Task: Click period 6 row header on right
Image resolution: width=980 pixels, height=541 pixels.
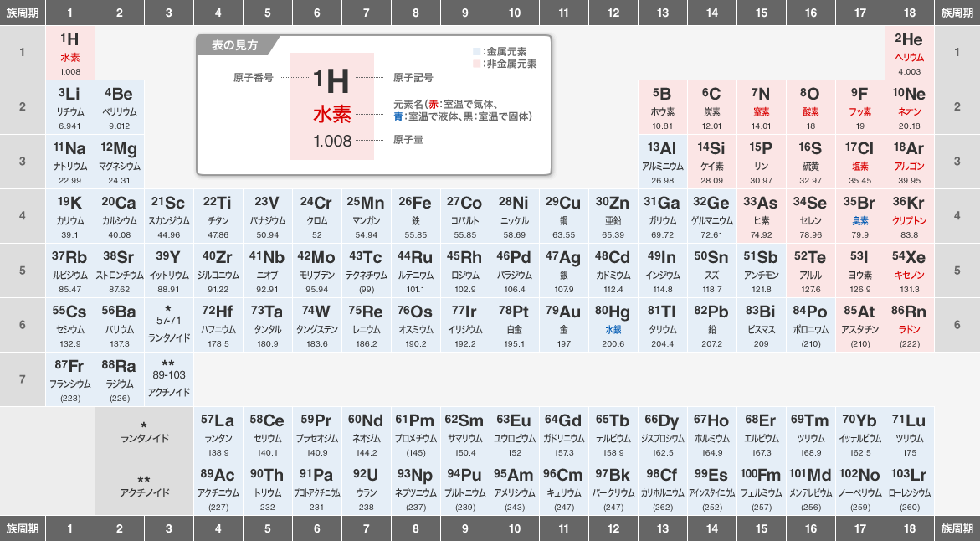Action: 957,325
